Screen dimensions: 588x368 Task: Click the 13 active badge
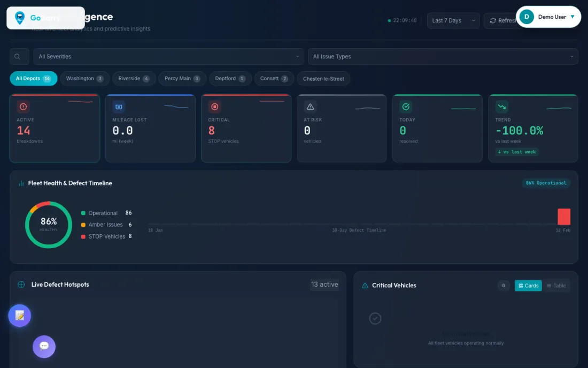pos(324,285)
